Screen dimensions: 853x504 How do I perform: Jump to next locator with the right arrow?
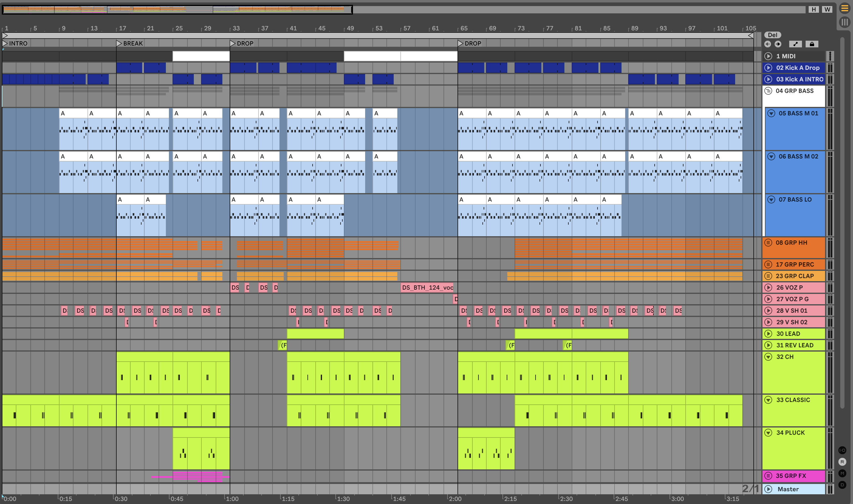pos(778,44)
